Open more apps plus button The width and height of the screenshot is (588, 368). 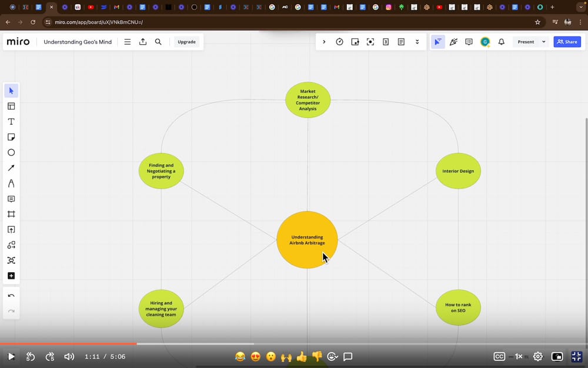coord(11,276)
